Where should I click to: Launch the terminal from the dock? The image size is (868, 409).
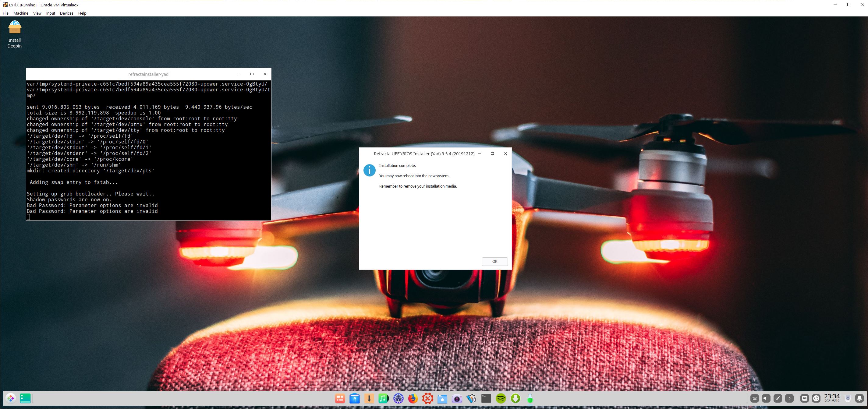click(x=486, y=399)
